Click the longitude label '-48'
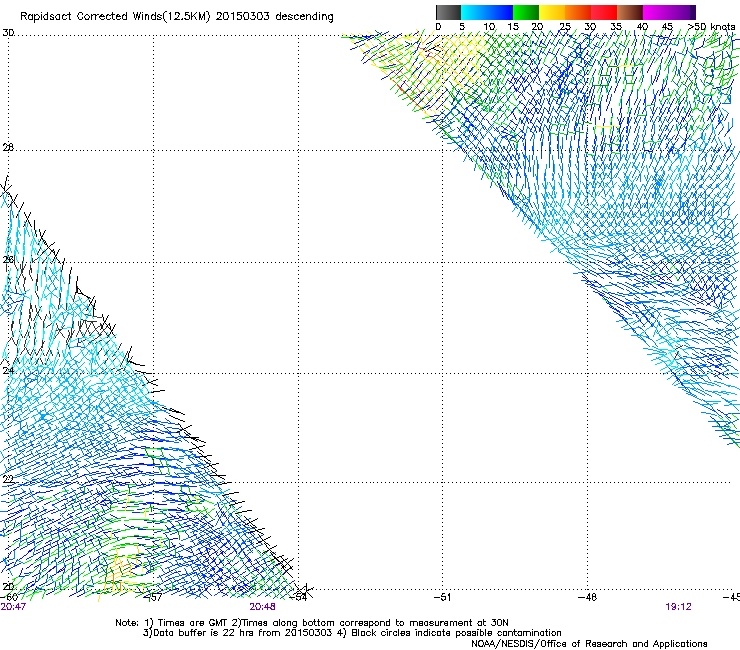Screen dimensions: 740x650 click(x=587, y=597)
